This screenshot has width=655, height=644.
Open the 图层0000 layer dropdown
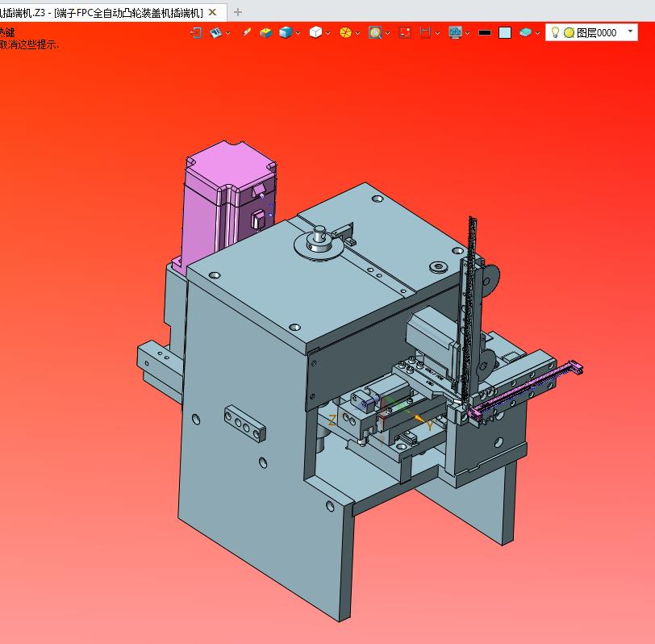point(630,31)
